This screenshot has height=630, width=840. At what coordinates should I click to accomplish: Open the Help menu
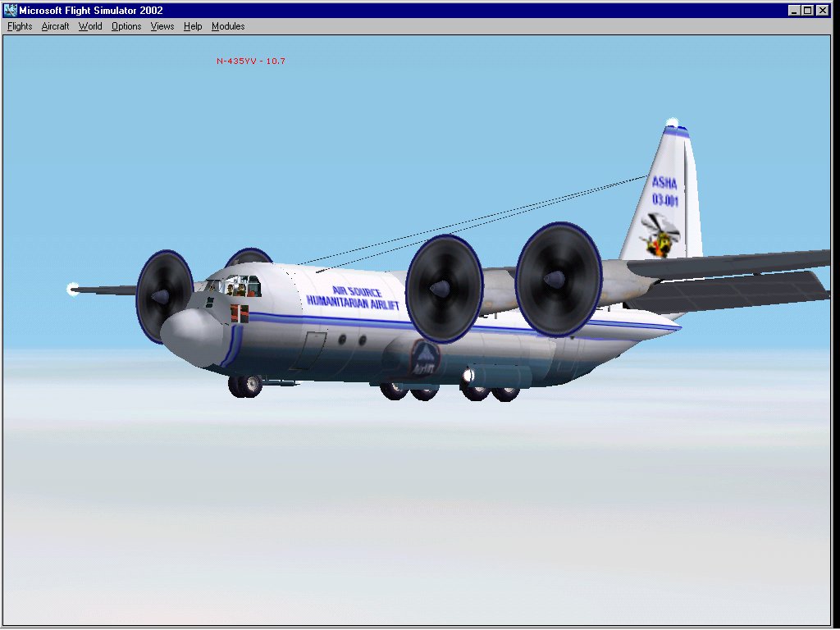[193, 26]
